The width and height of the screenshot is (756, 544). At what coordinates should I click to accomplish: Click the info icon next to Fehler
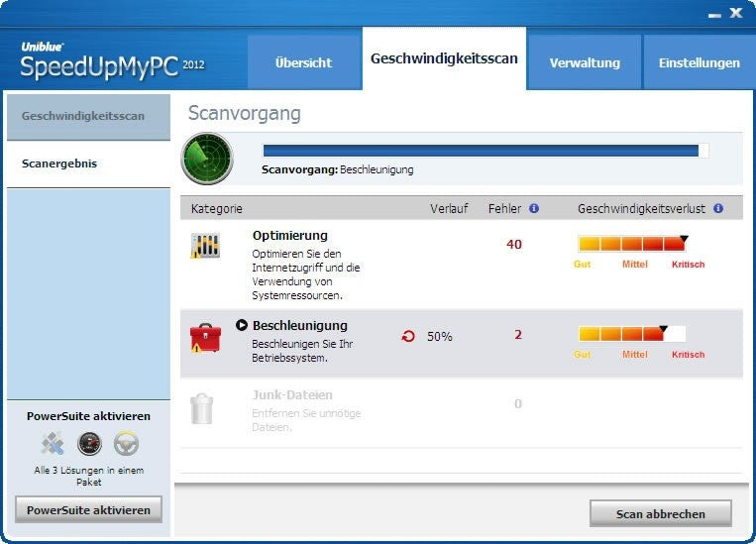[x=534, y=208]
